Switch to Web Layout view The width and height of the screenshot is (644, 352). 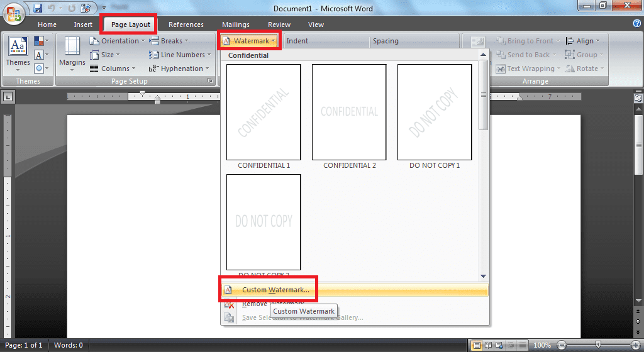(x=499, y=345)
